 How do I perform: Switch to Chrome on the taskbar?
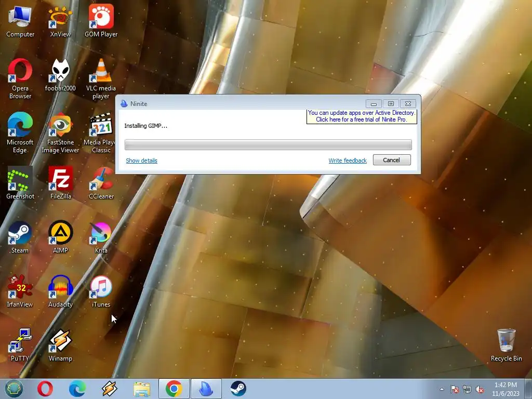click(x=174, y=389)
